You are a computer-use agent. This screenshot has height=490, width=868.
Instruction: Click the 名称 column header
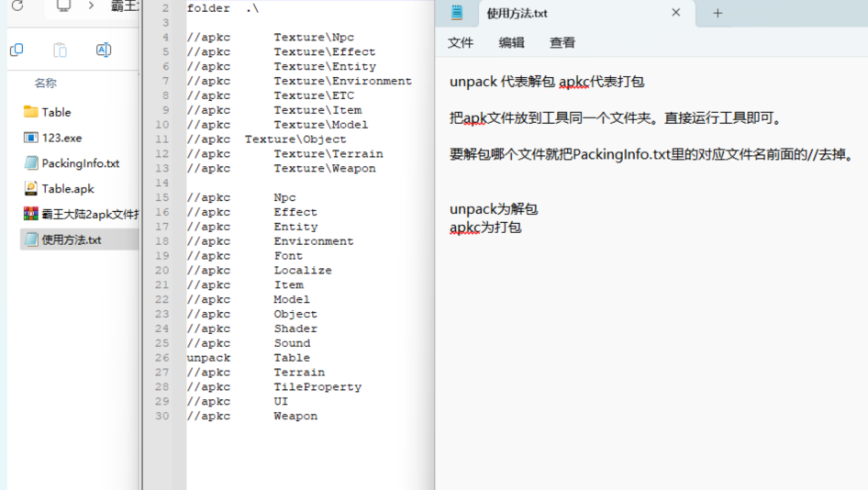[x=45, y=84]
